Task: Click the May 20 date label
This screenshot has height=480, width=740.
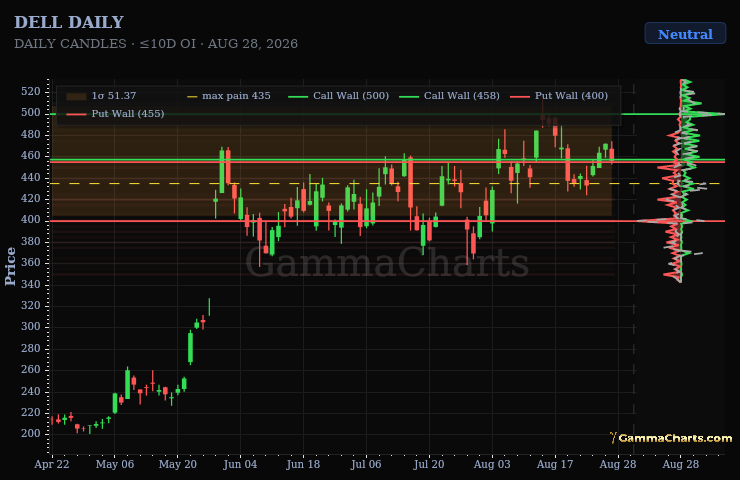Action: point(177,464)
